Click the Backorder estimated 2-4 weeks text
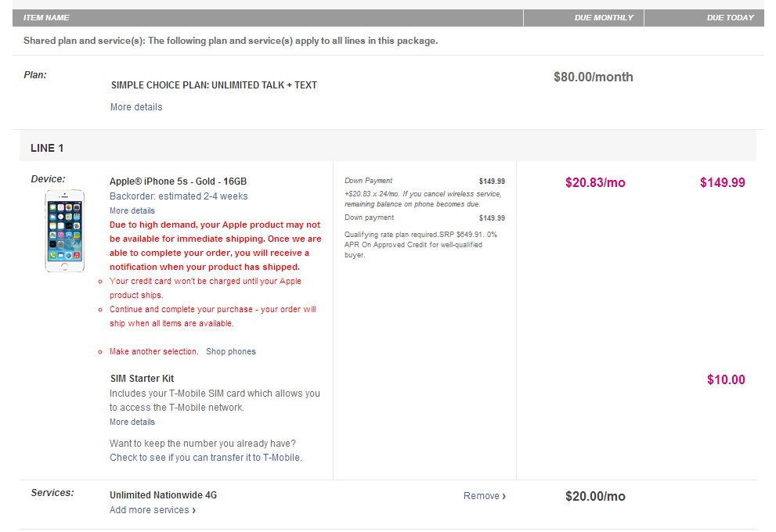The width and height of the screenshot is (776, 532). 179,196
